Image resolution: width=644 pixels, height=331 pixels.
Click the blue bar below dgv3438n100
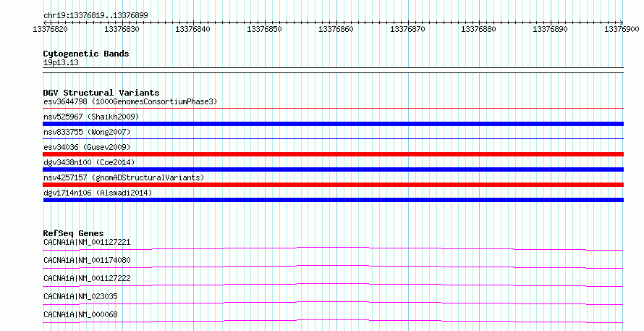click(333, 169)
